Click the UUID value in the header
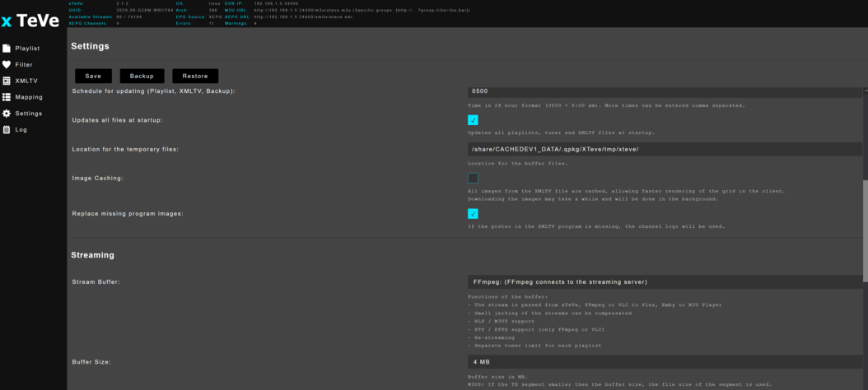 pyautogui.click(x=146, y=11)
